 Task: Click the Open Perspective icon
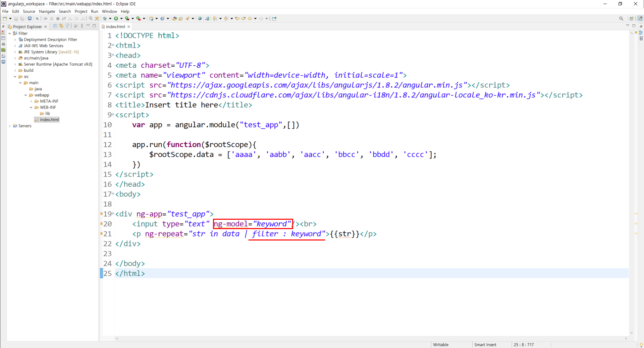632,18
